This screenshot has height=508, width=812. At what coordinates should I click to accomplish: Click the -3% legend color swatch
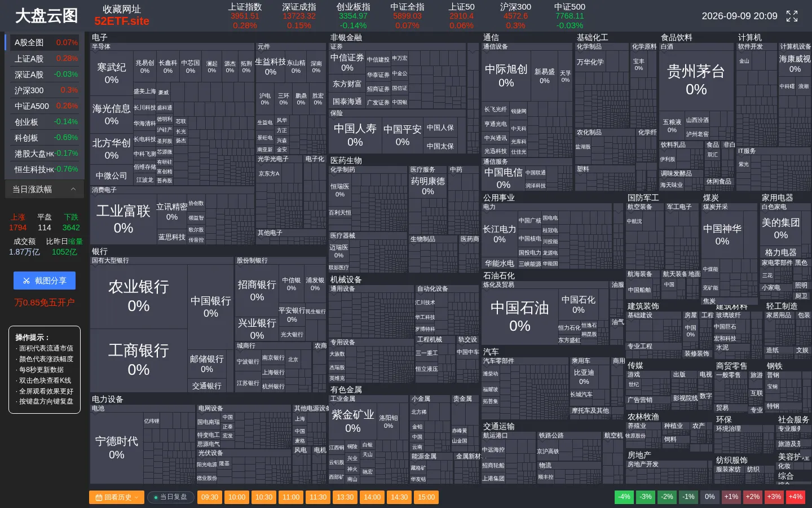click(x=646, y=497)
